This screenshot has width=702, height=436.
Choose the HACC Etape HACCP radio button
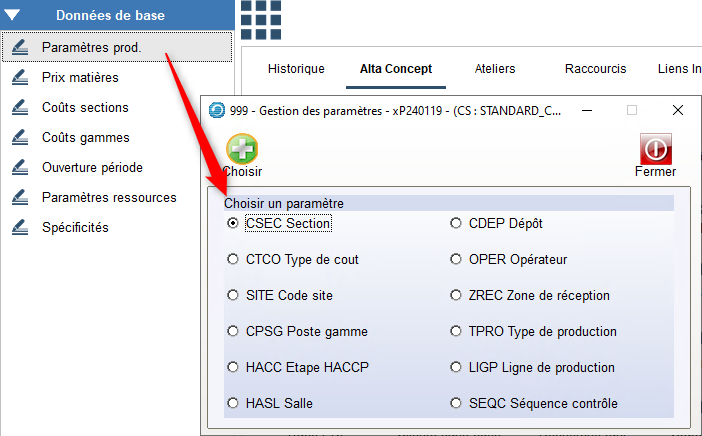233,368
